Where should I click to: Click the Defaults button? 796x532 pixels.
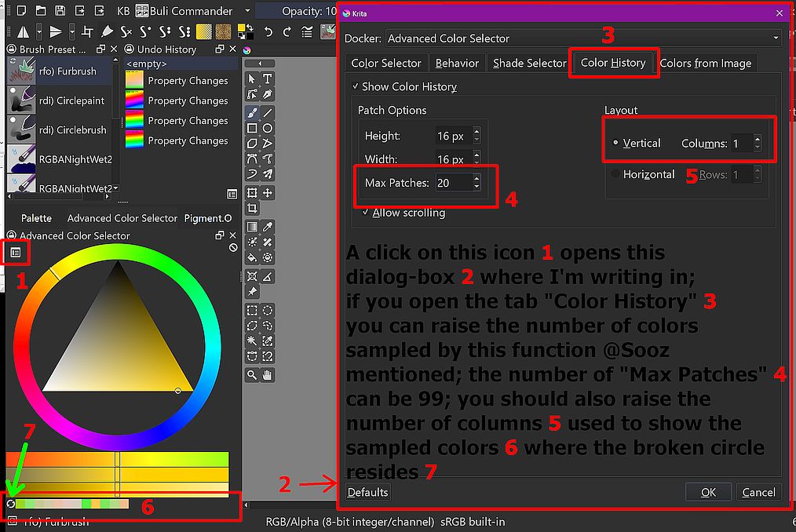367,492
